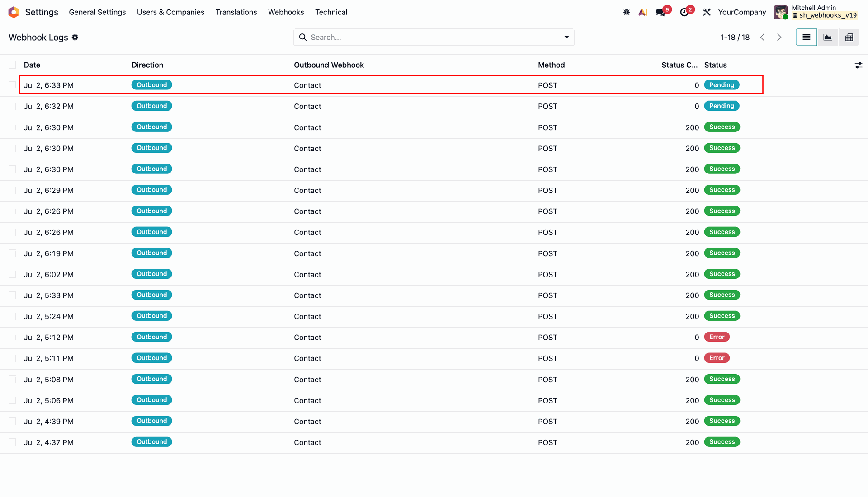Go to the next page of records

click(x=779, y=37)
